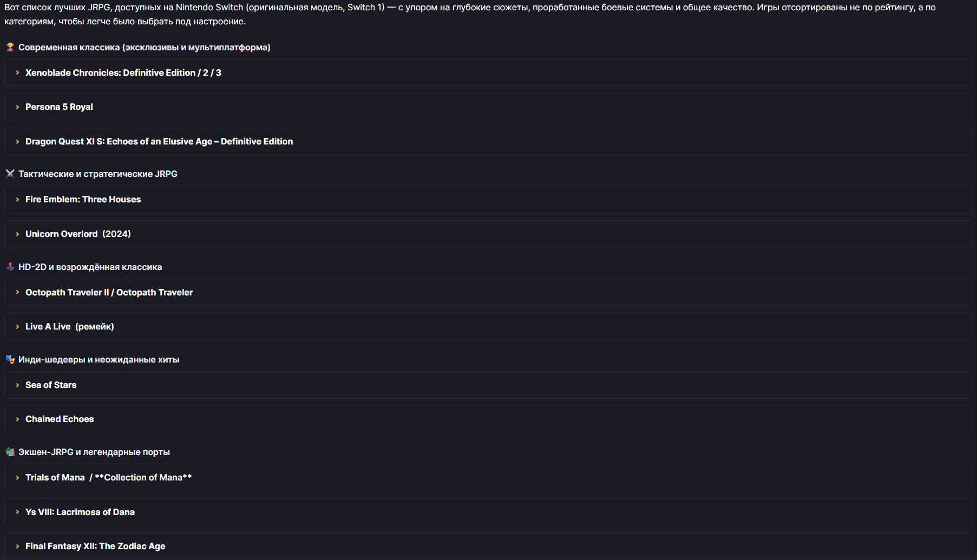Click the title text 'Sea of Stars'
Viewport: 977px width, 560px height.
click(x=51, y=385)
